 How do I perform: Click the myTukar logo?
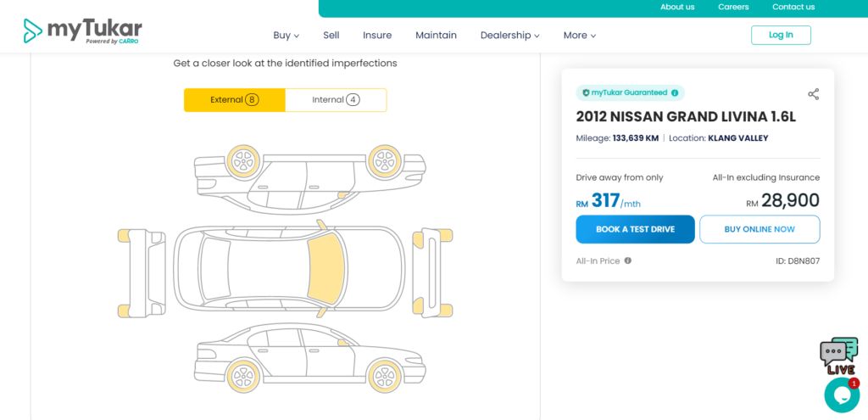pos(82,31)
